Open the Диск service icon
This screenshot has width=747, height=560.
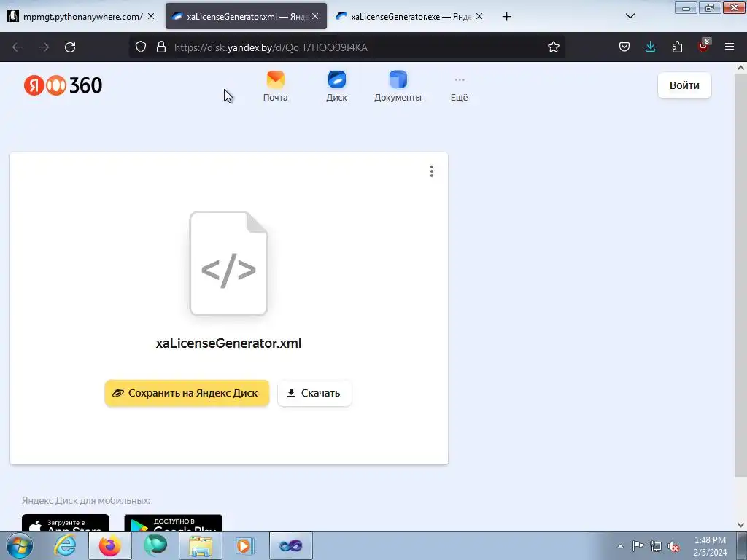click(336, 86)
